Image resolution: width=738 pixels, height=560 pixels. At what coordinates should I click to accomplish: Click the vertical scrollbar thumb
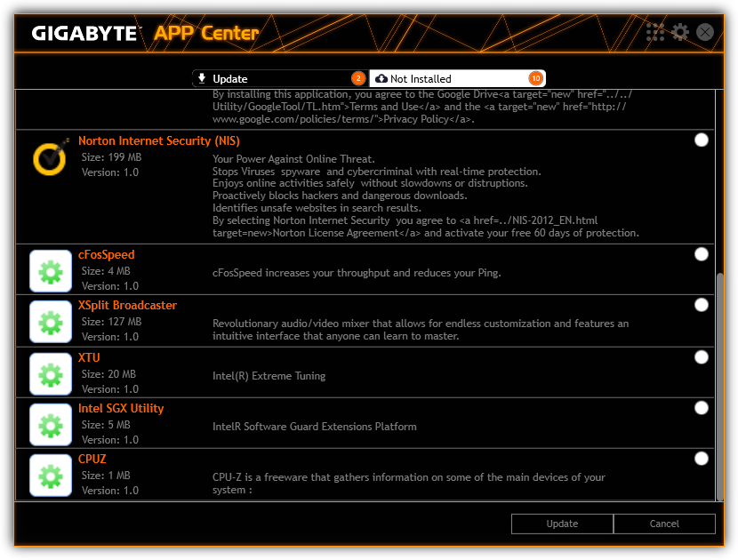(x=719, y=387)
